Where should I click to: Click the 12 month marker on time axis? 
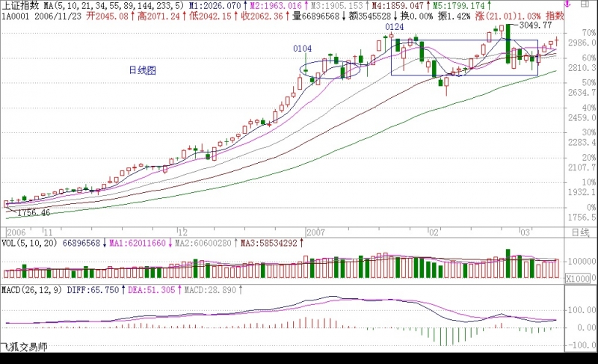click(182, 232)
